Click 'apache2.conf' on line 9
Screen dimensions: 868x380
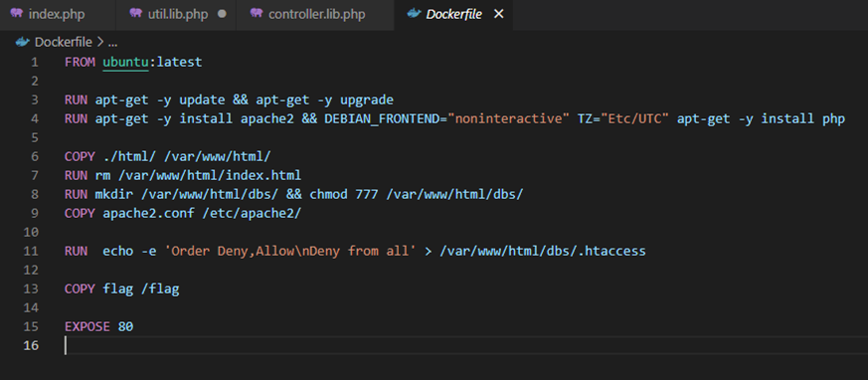click(x=148, y=213)
